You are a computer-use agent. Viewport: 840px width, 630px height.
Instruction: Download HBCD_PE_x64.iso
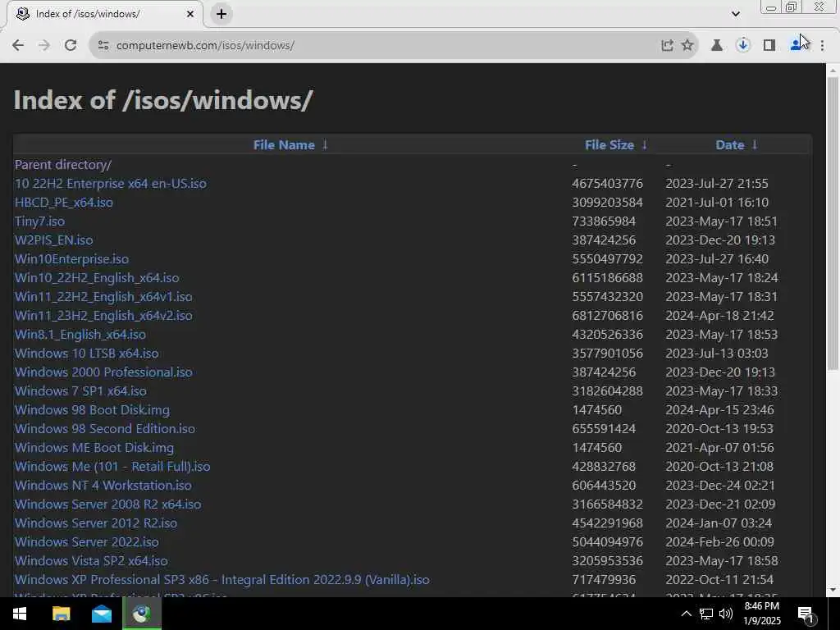pos(64,203)
